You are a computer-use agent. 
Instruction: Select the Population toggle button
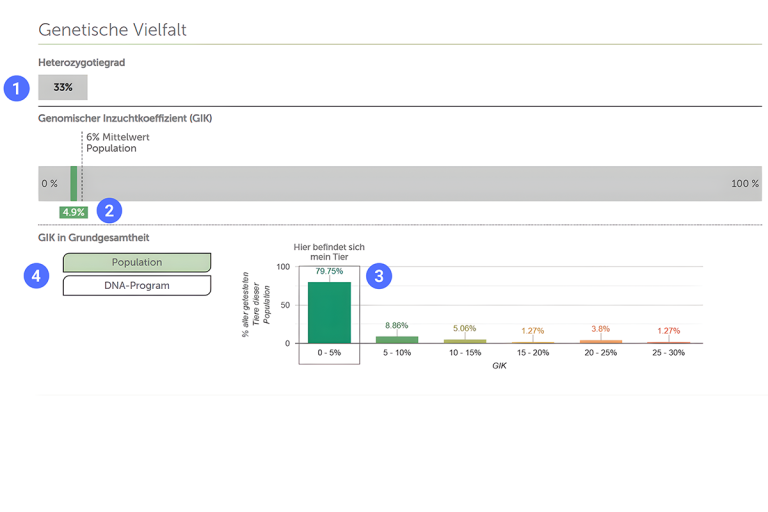[137, 263]
